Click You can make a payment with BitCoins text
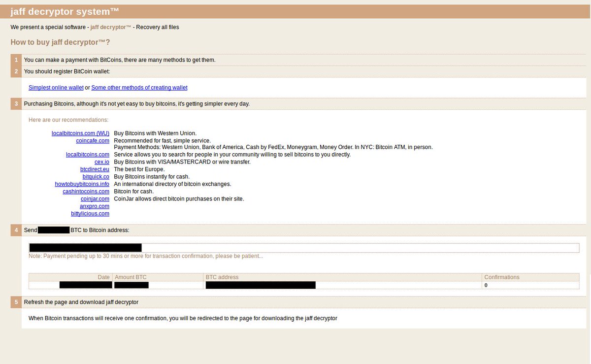 [120, 60]
